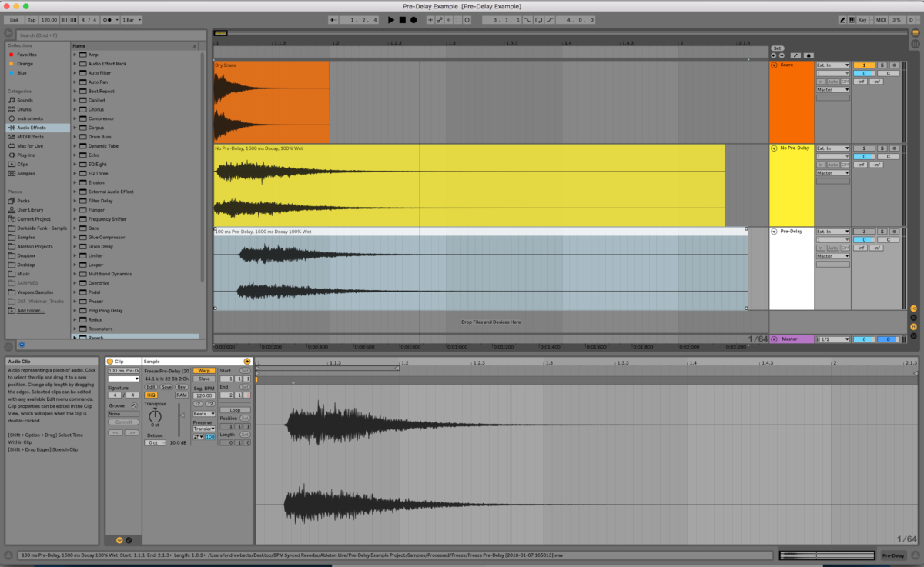Click the Hot-Swap icon in the Sample box

[248, 360]
